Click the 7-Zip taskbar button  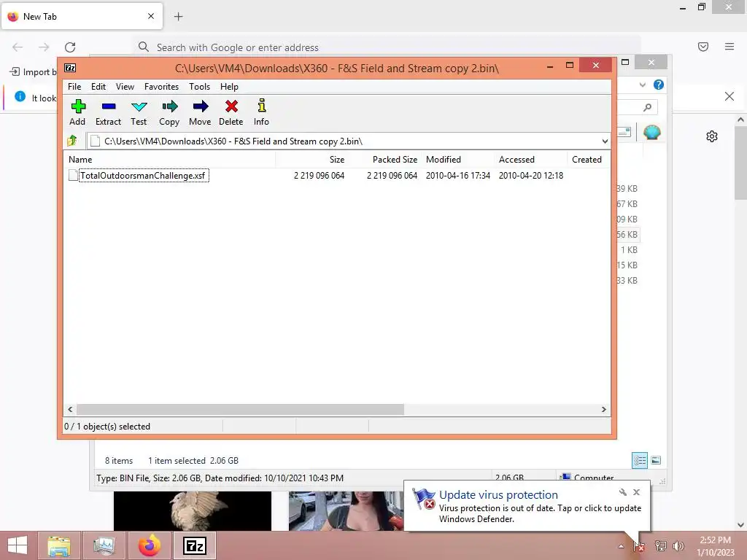click(194, 545)
